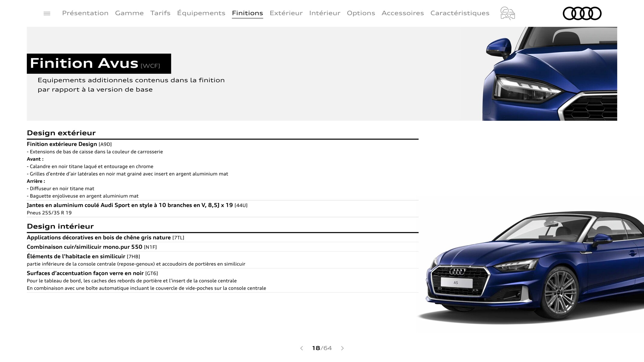Click Surfaces d'accentuation façon verre line

92,273
